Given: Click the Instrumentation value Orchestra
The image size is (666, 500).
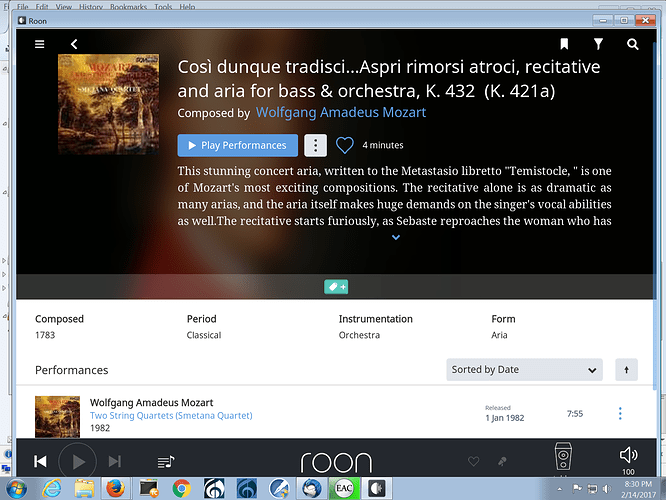Looking at the screenshot, I should coord(359,335).
